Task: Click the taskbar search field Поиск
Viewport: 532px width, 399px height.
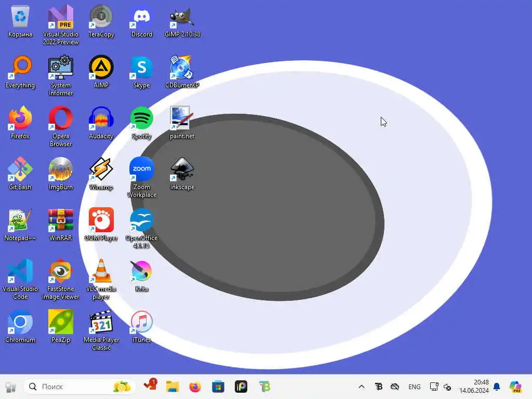Action: 79,387
